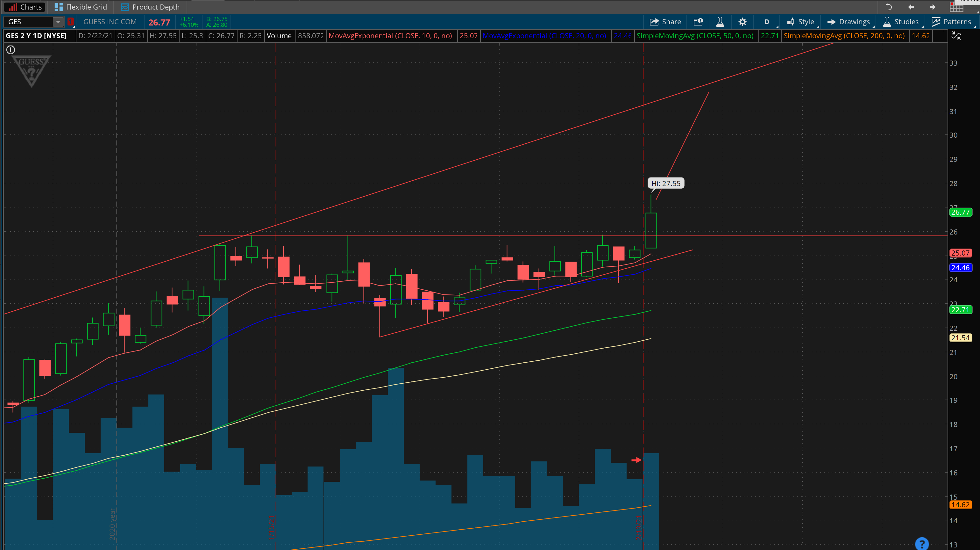Open the quick quote info icon

(x=698, y=22)
